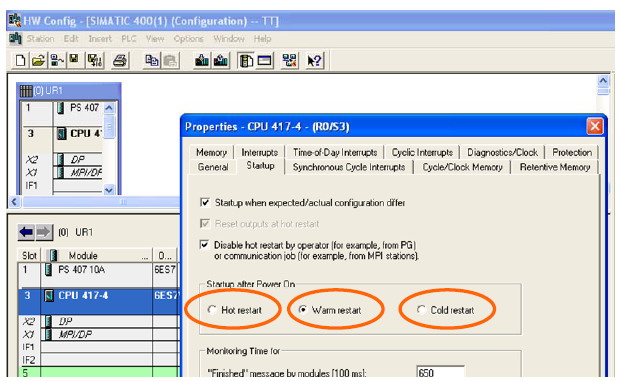Open the Time-of-Day Interrupts tab
Screen dimensions: 621x381
tap(335, 152)
